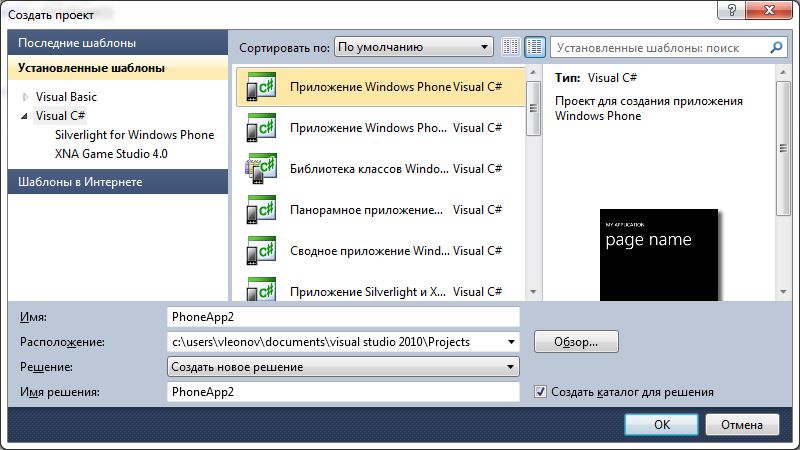This screenshot has width=800, height=450.
Task: Collapse the Visual C# tree node
Action: 24,116
